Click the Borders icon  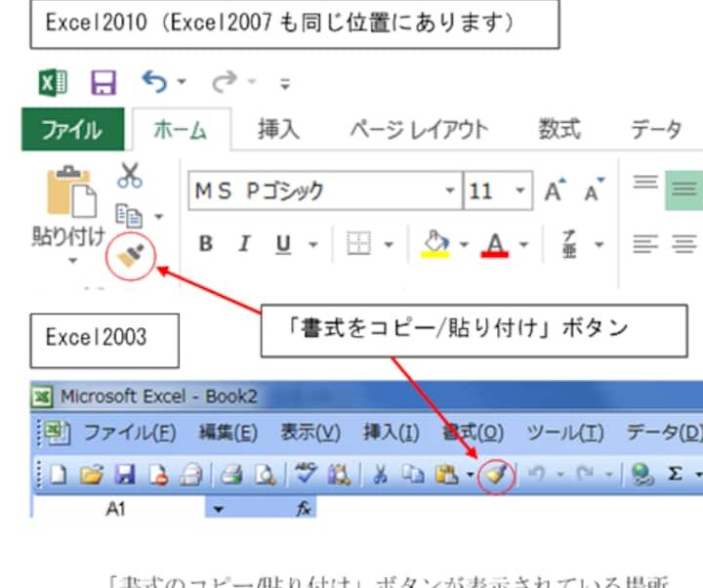tap(358, 243)
